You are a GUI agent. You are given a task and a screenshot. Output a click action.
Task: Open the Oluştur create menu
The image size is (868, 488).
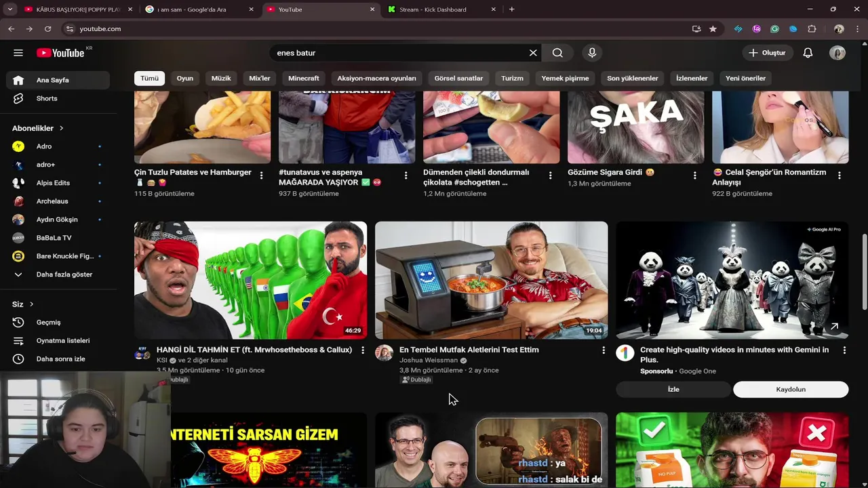click(x=768, y=53)
